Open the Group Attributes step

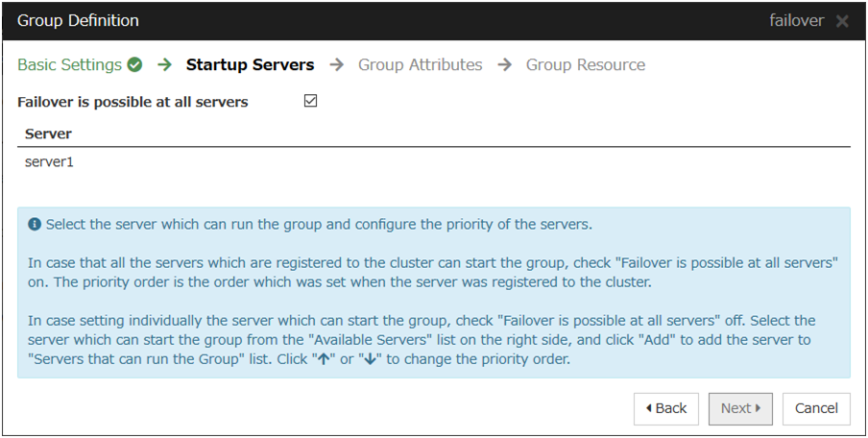pos(420,65)
